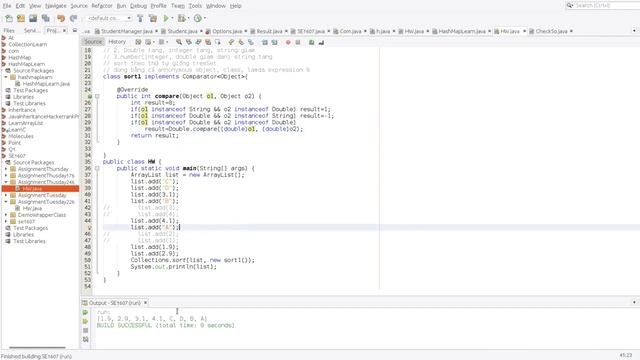The image size is (640, 360).
Task: Expand the AssignmentThursday package
Action: point(6,169)
